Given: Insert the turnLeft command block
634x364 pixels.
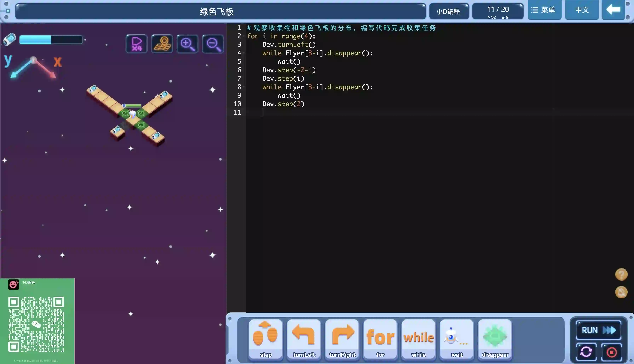Looking at the screenshot, I should coord(304,339).
